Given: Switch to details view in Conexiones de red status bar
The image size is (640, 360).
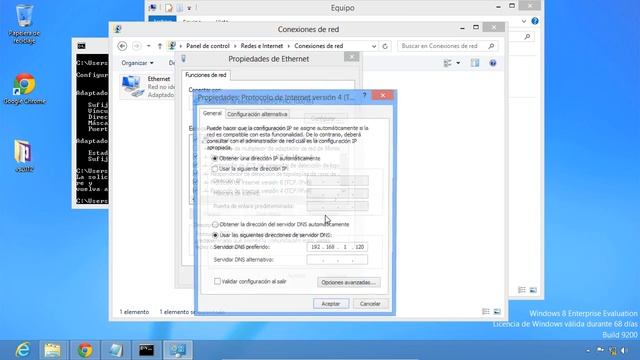Looking at the screenshot, I should pos(486,311).
